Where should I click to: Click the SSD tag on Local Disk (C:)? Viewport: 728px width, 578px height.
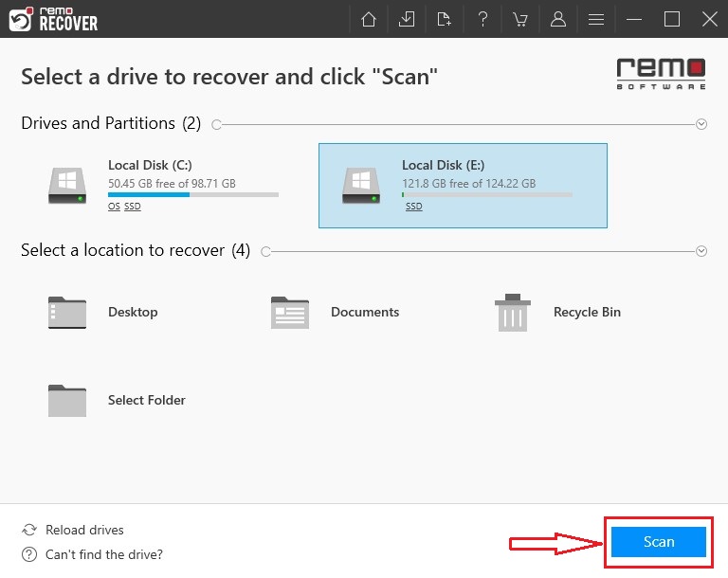(133, 207)
